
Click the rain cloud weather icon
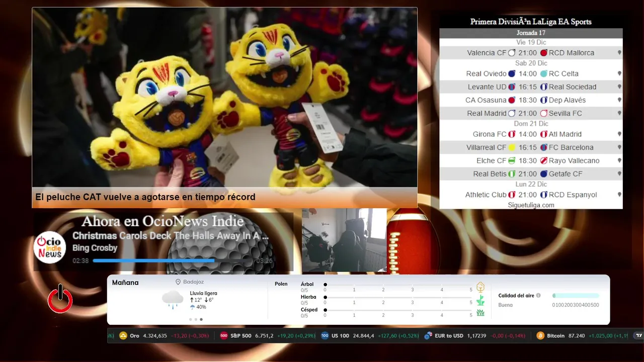click(x=173, y=299)
